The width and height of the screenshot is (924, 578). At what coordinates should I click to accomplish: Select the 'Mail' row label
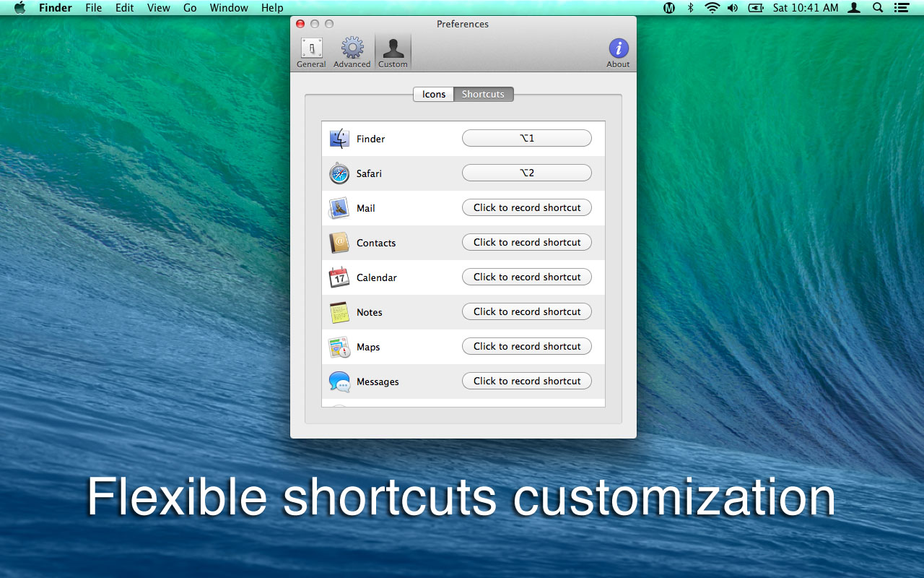(366, 208)
